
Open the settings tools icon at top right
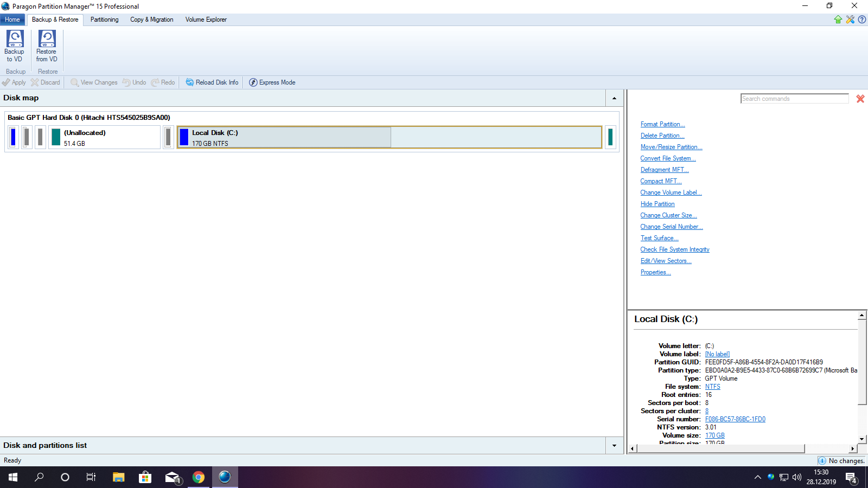(x=850, y=20)
